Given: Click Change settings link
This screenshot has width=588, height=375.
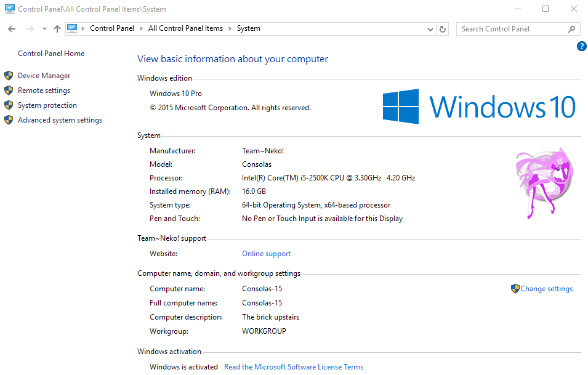Looking at the screenshot, I should (546, 289).
